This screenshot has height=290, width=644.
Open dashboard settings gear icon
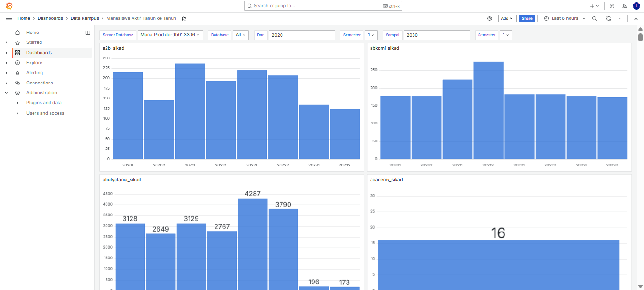490,18
